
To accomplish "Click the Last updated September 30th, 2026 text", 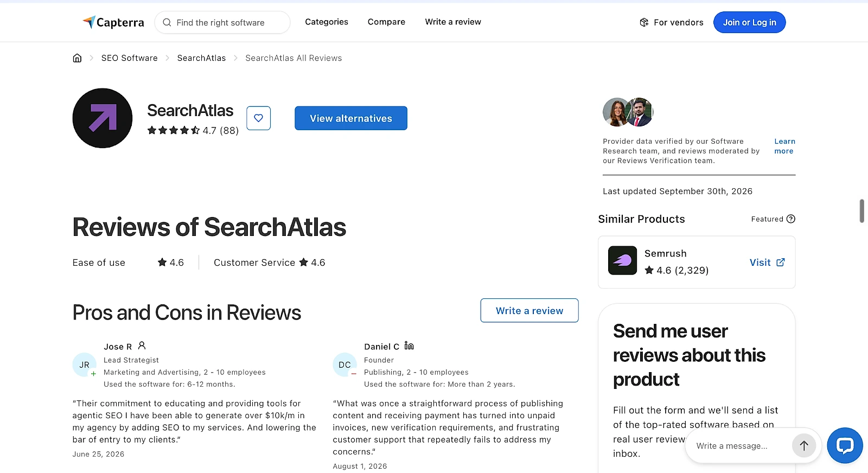I will (x=678, y=191).
